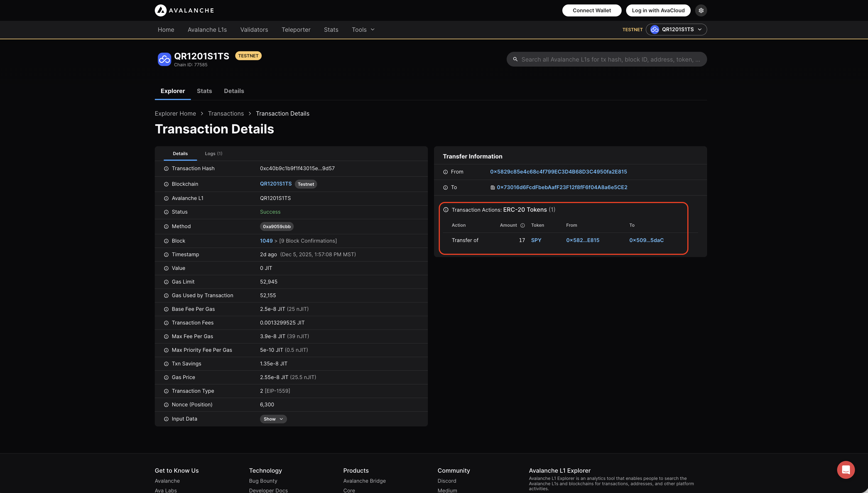Viewport: 868px width, 493px height.
Task: Click the settings gear icon
Action: [701, 11]
